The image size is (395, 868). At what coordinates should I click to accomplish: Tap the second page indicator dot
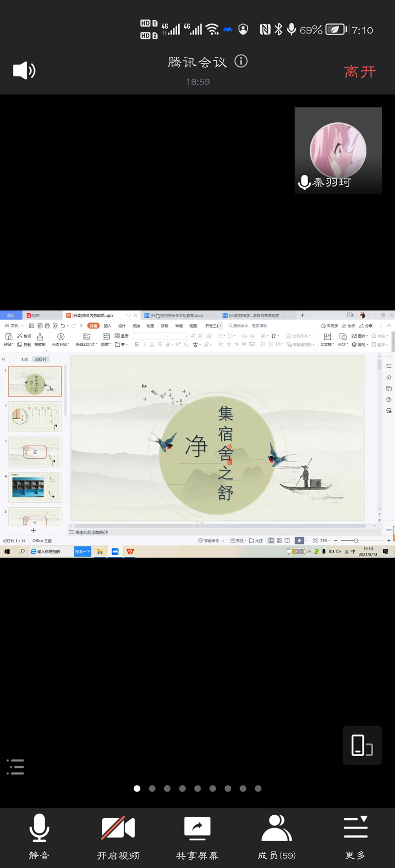pyautogui.click(x=152, y=789)
